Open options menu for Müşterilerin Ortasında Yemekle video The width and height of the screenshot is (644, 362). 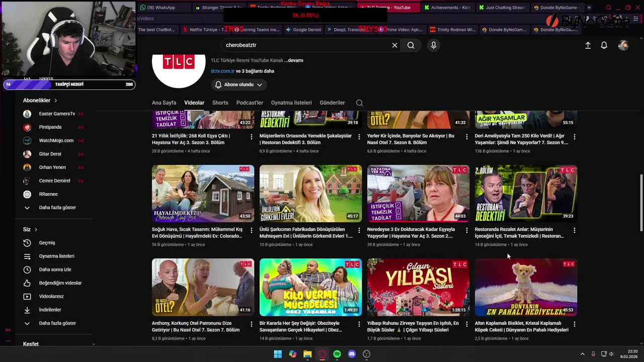(x=359, y=136)
